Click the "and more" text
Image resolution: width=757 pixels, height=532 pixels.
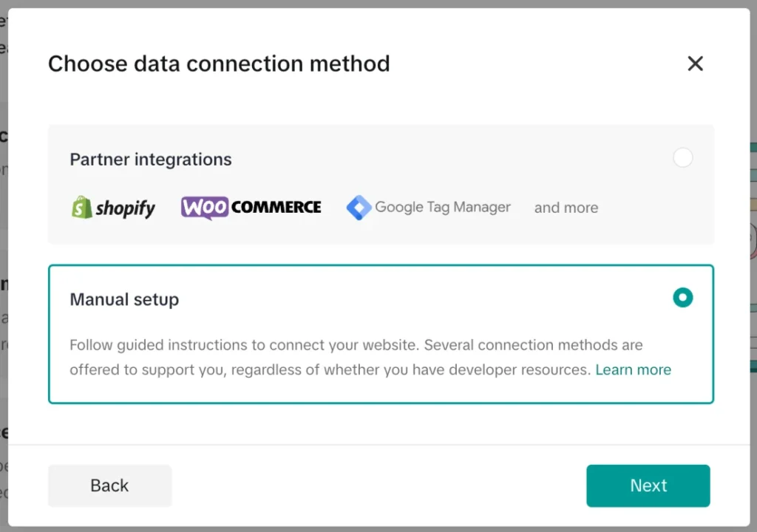[x=566, y=208]
